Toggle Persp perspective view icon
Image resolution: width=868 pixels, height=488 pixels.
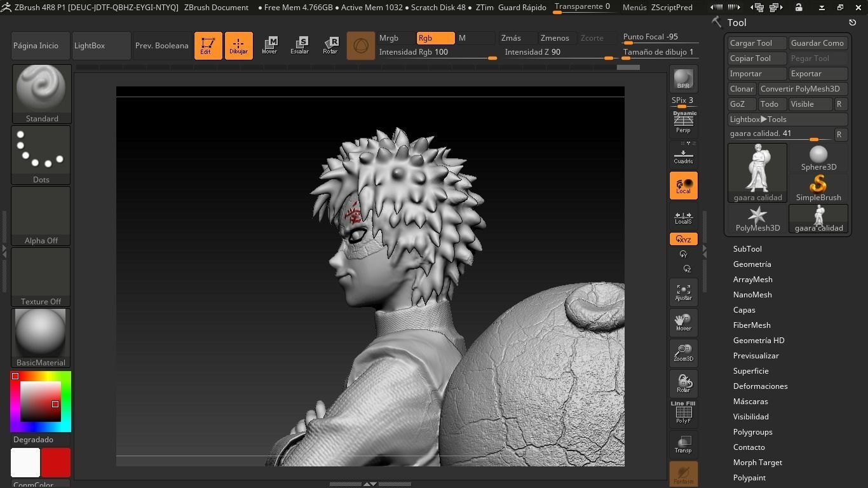point(683,123)
